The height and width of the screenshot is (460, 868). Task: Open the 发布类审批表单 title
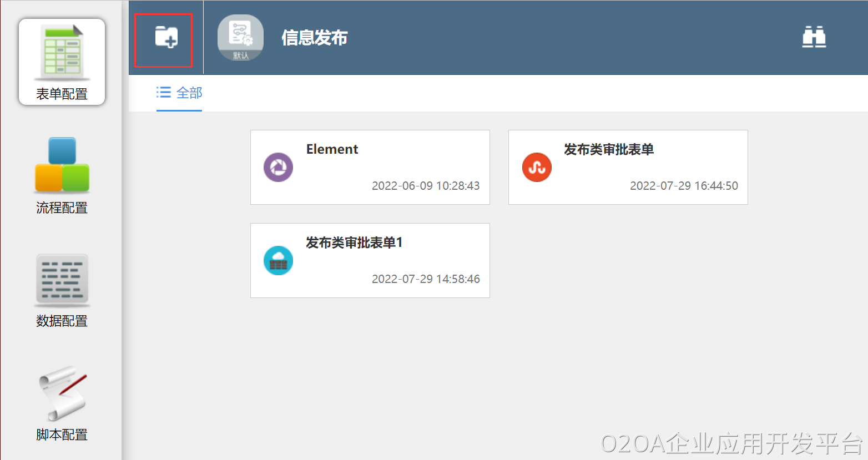pos(609,149)
